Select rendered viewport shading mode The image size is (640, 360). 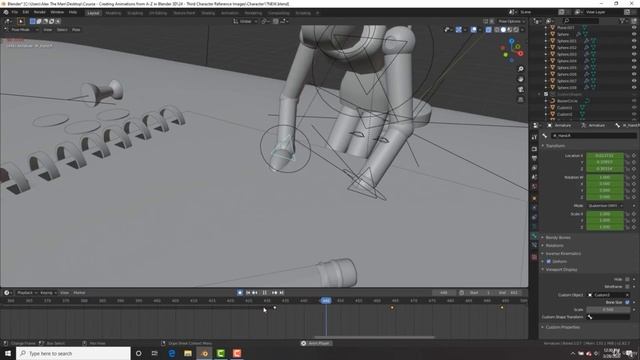[516, 30]
